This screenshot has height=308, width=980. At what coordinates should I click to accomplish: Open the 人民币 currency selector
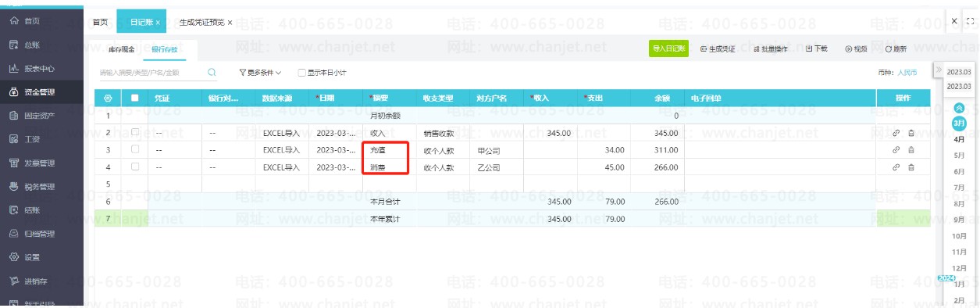(907, 72)
